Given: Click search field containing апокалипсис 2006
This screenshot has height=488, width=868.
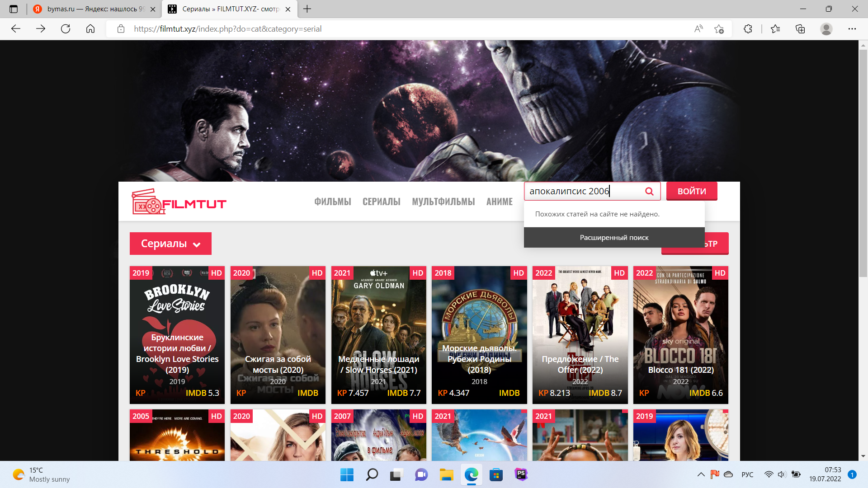Looking at the screenshot, I should 583,191.
